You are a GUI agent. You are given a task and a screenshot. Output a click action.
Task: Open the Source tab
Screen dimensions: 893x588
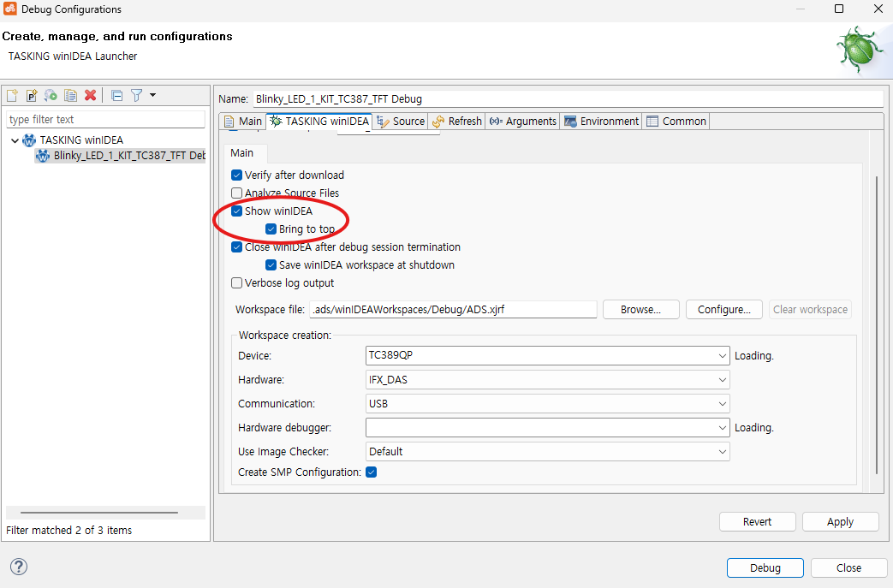401,122
